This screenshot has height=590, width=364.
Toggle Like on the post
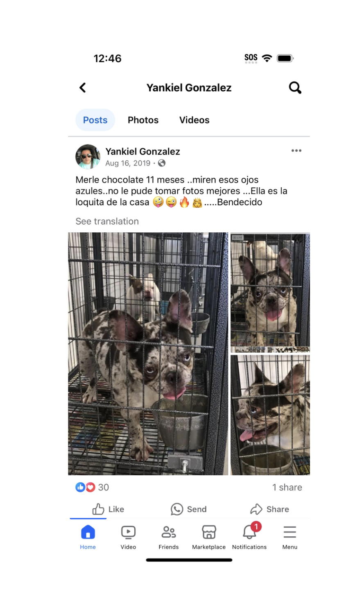[x=108, y=509]
